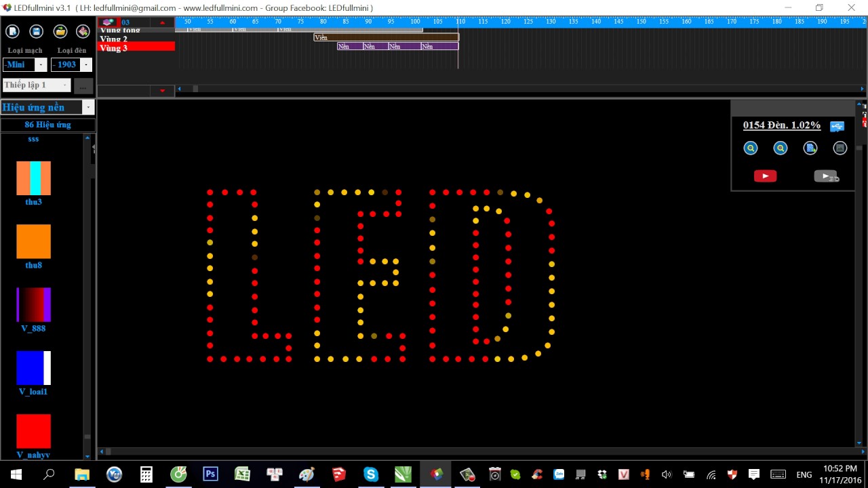Click the ellipsis button next to Thiếp lập 1
The image size is (868, 488).
point(83,86)
